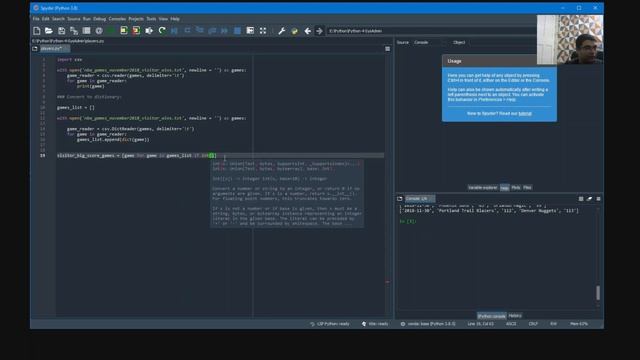Open the tutorial link in Usage box
The width and height of the screenshot is (640, 360).
(525, 113)
